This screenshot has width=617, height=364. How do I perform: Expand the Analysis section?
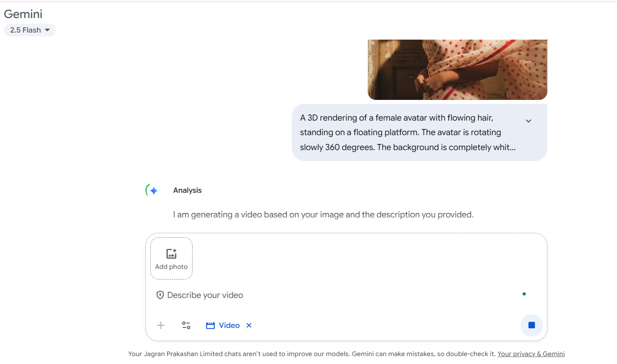point(187,190)
